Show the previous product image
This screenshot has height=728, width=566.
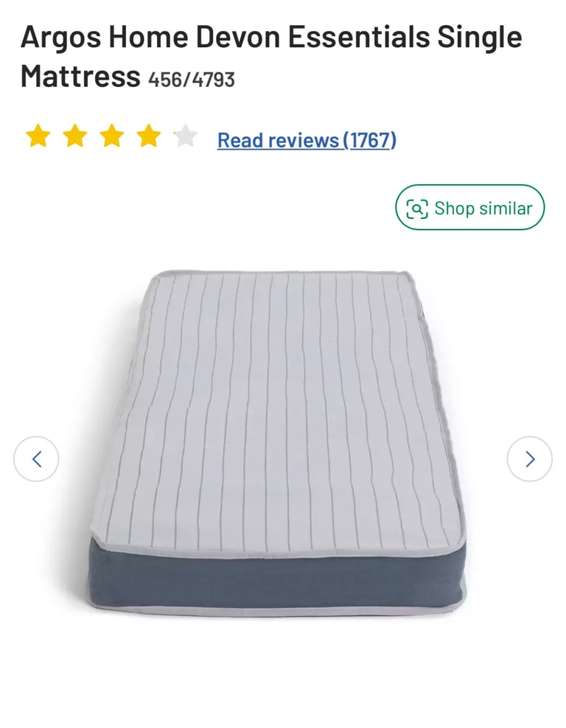point(36,459)
